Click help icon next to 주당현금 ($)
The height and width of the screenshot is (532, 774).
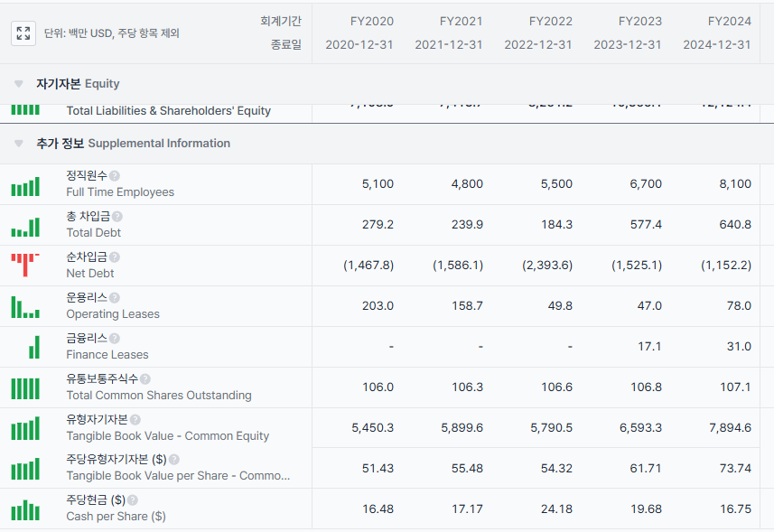click(x=132, y=500)
